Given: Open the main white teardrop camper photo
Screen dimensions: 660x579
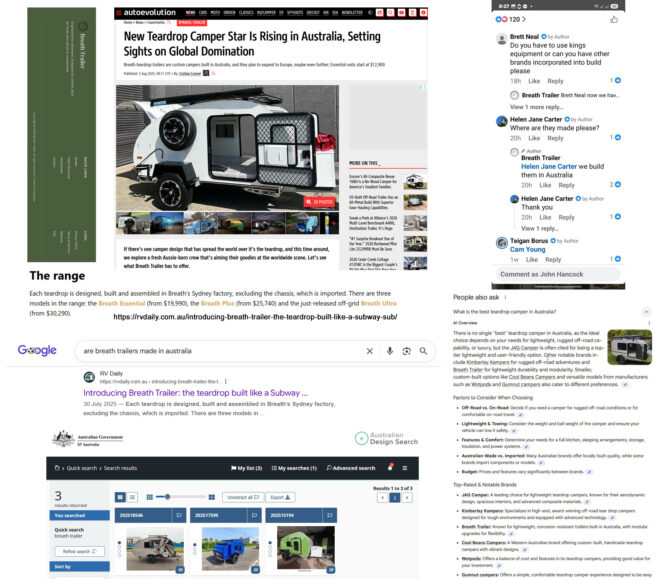Looking at the screenshot, I should (227, 148).
